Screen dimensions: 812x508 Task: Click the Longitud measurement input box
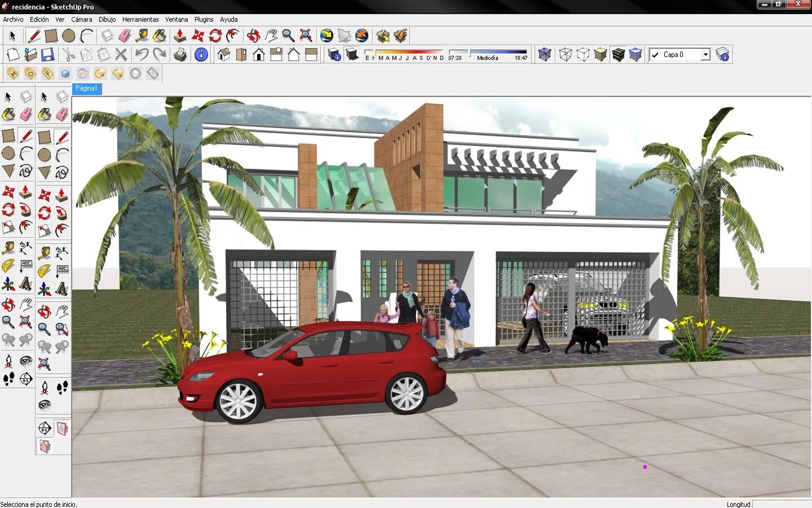pyautogui.click(x=783, y=504)
